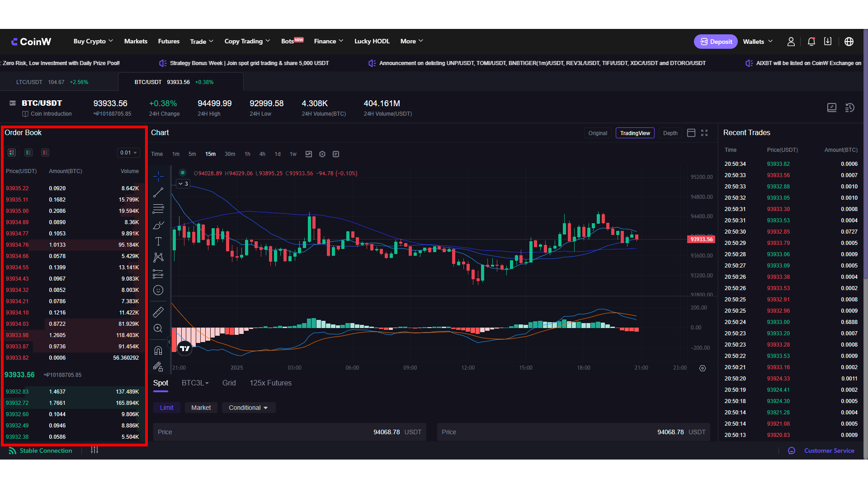Open the user profile icon
868x488 pixels.
tap(791, 42)
